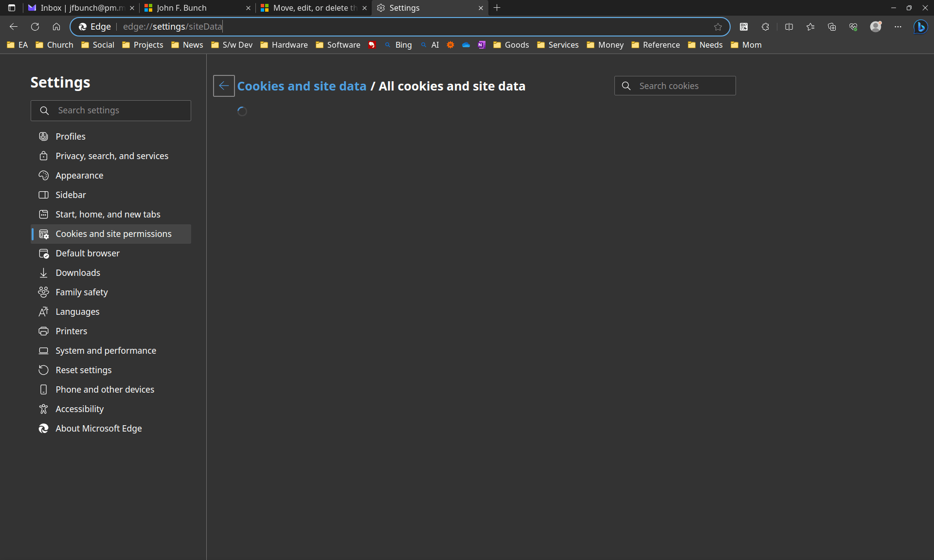This screenshot has width=934, height=560.
Task: Open the Split screen toolbar icon
Action: 789,27
